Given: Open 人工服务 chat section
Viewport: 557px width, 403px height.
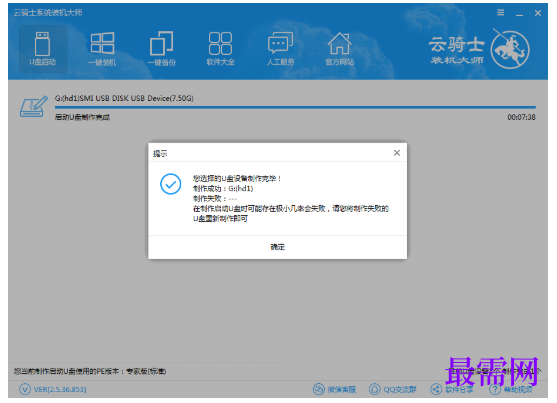Looking at the screenshot, I should coord(280,49).
